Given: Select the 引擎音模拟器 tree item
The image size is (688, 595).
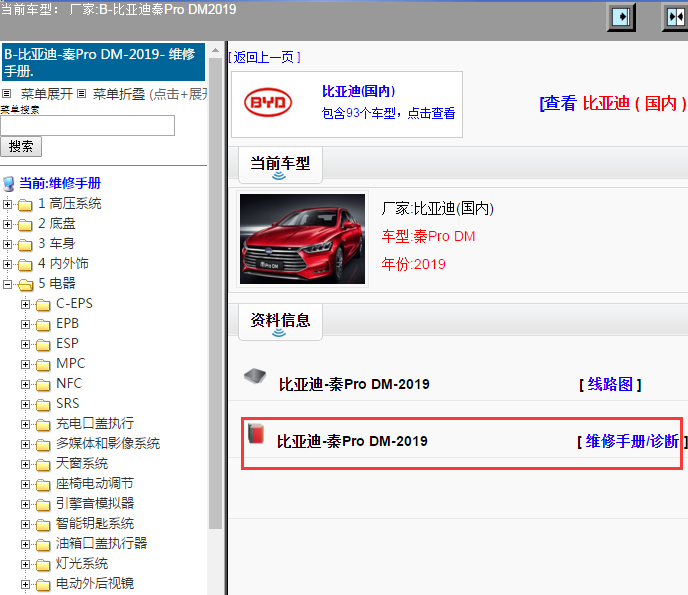Looking at the screenshot, I should 95,504.
